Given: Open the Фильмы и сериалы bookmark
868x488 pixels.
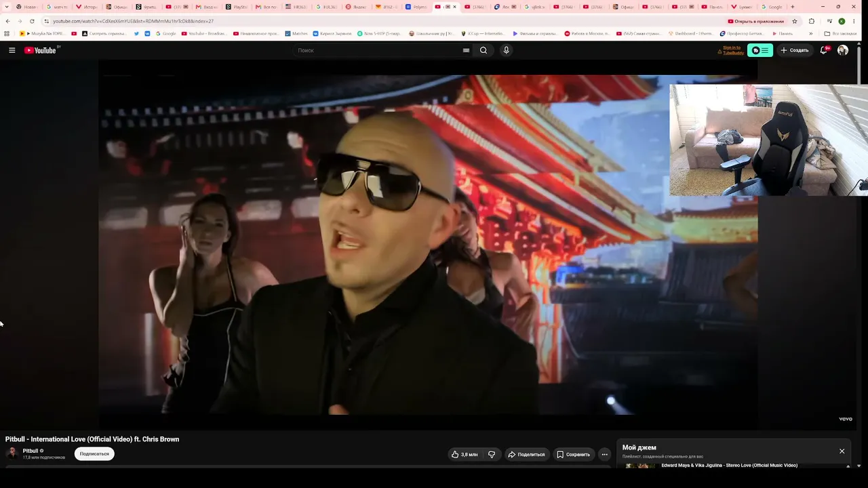Looking at the screenshot, I should [x=535, y=33].
